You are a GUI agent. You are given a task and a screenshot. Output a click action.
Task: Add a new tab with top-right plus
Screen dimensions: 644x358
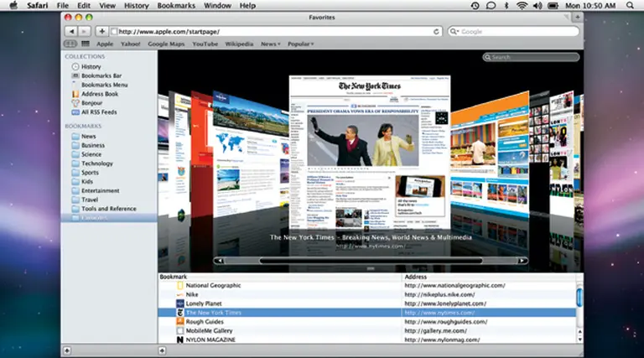pyautogui.click(x=578, y=18)
